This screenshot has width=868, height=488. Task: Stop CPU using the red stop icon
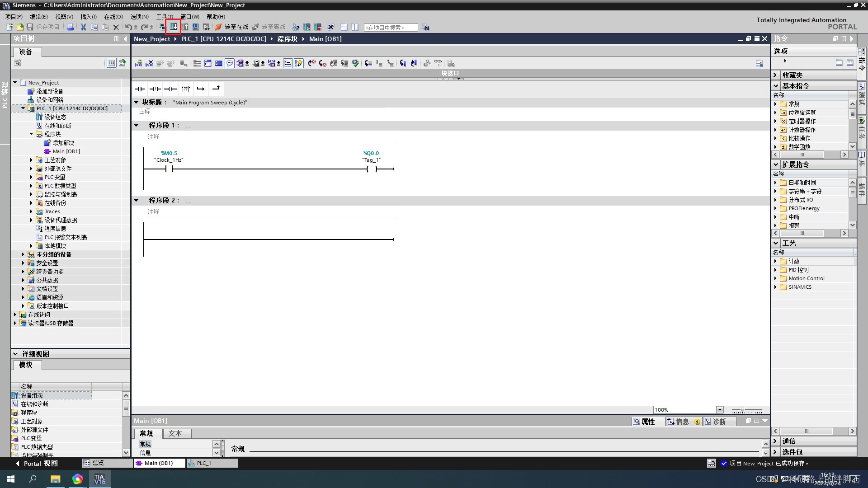point(318,27)
